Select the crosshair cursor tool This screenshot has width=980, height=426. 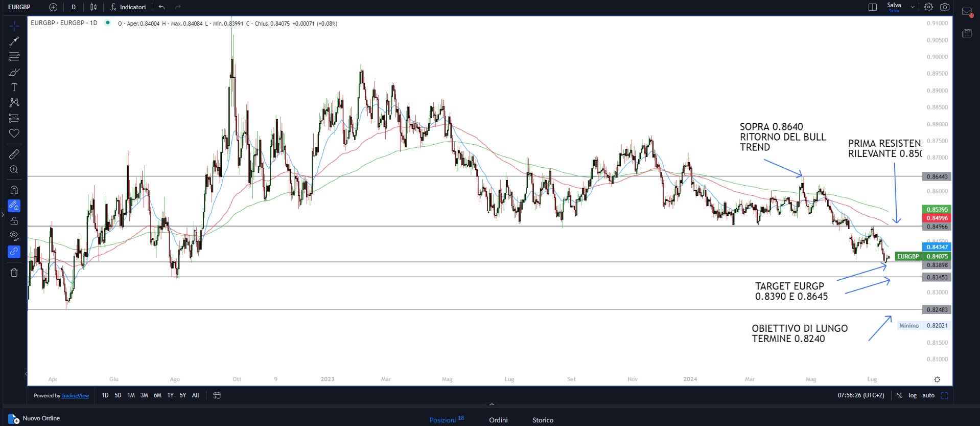coord(14,26)
